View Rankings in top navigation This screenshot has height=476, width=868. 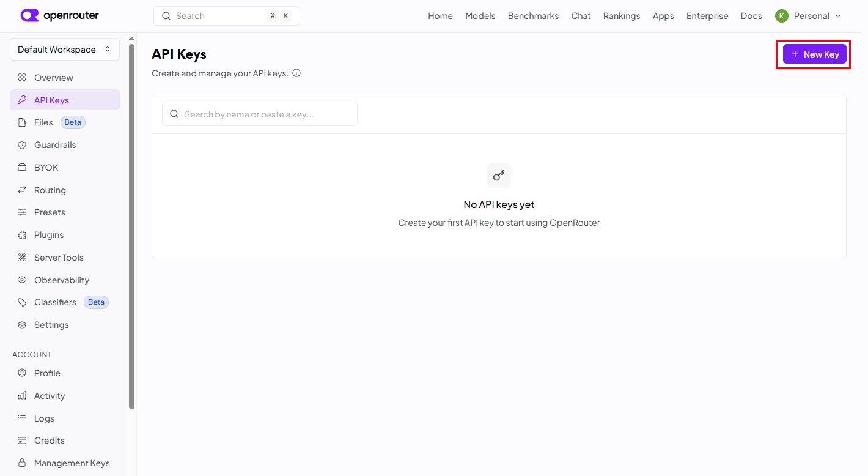point(622,16)
